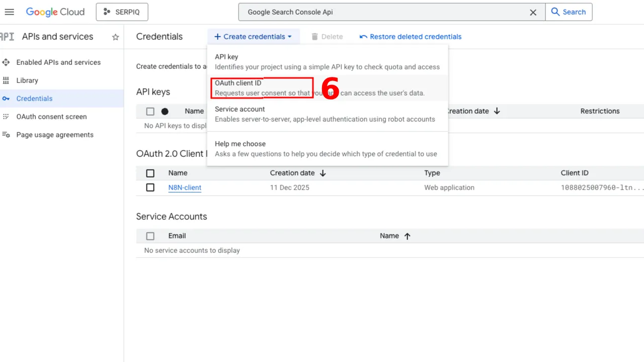
Task: Clear the search box with X icon
Action: (533, 12)
